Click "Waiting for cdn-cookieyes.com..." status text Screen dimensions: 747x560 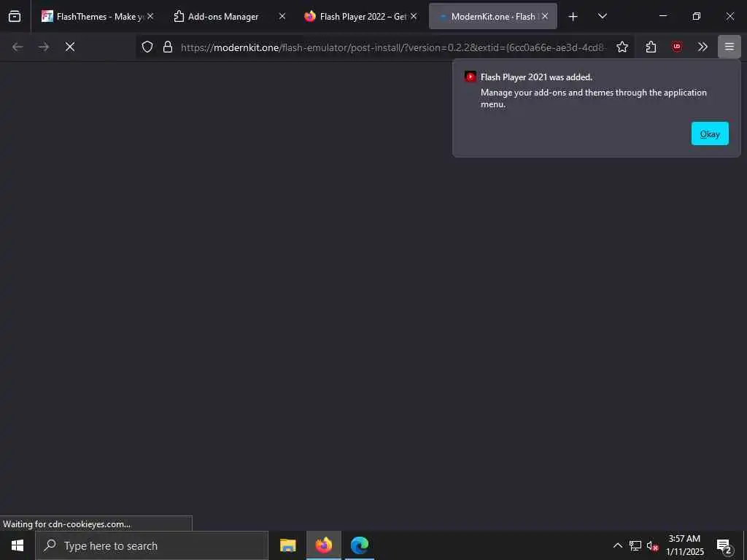click(66, 524)
